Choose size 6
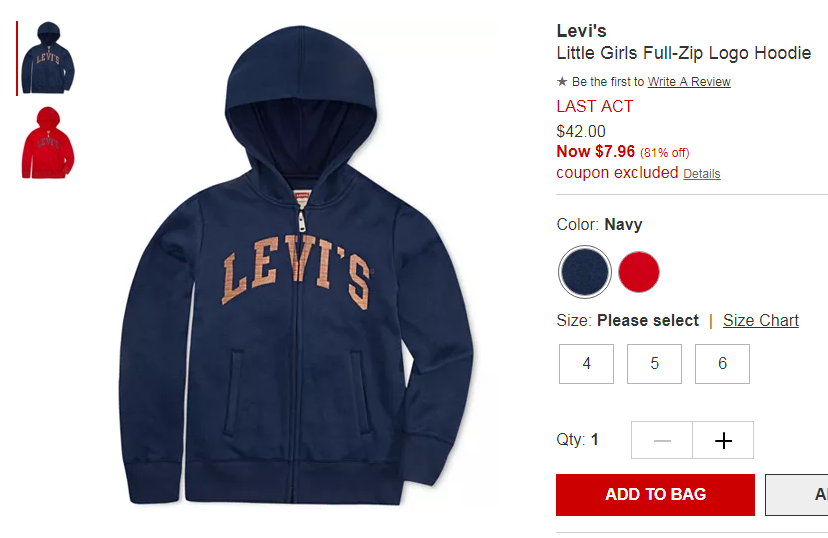This screenshot has width=828, height=538. click(x=722, y=364)
